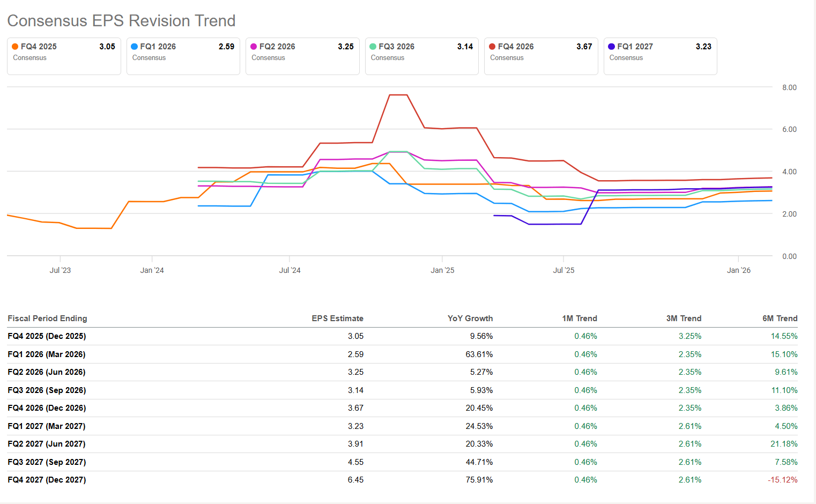
Task: Toggle the FQ1 2027 legend card
Action: tap(660, 56)
